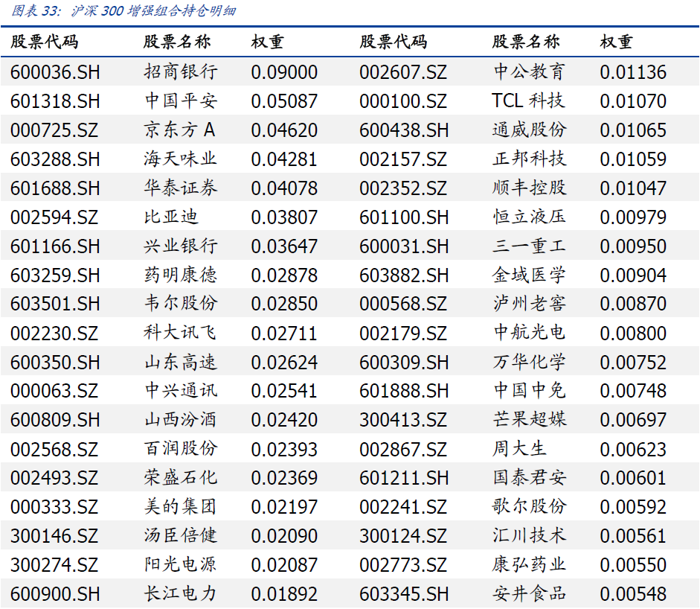Viewport: 700px width, 609px height.
Task: Select stock name 荣盛石化
Action: (x=181, y=478)
